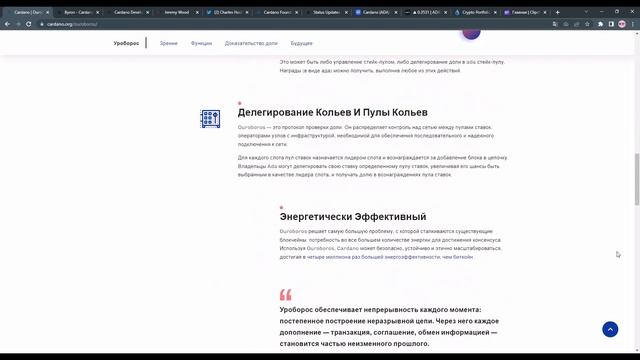Viewport: 640px width, 360px height.
Task: Jump to the Доказательство доли section
Action: (251, 43)
